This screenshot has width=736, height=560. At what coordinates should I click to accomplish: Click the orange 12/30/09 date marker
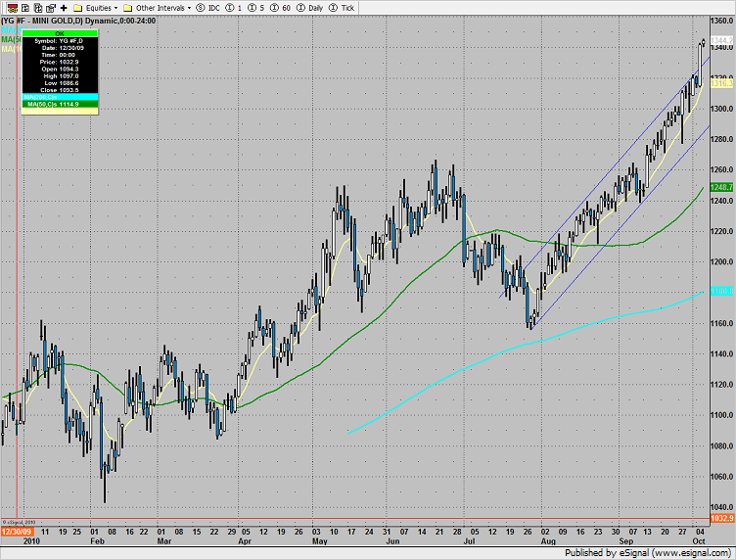click(17, 532)
